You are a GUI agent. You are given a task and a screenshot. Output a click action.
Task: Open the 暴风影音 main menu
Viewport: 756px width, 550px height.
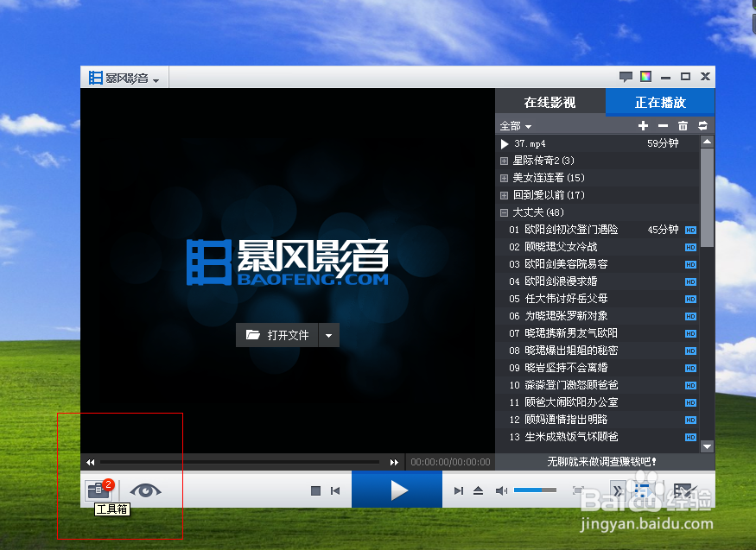124,78
